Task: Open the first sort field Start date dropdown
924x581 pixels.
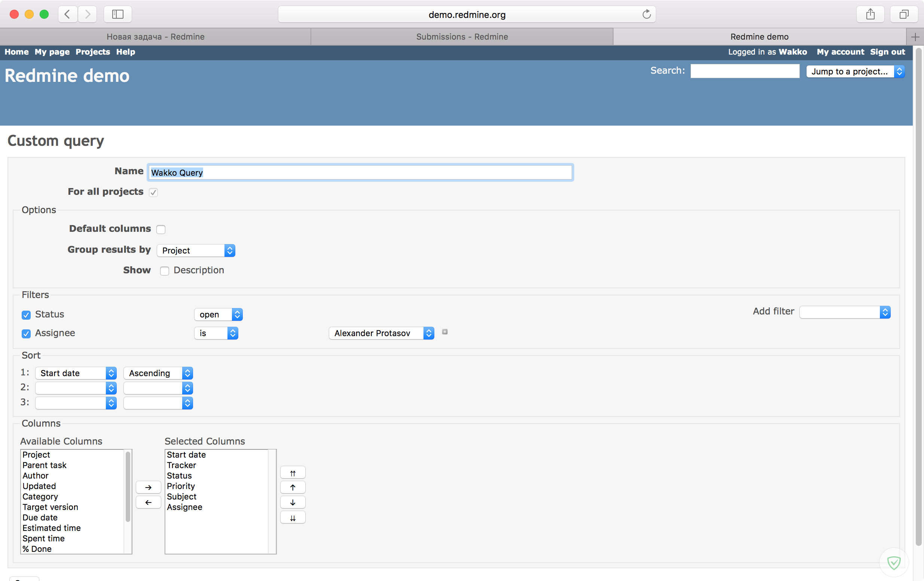Action: coord(76,373)
